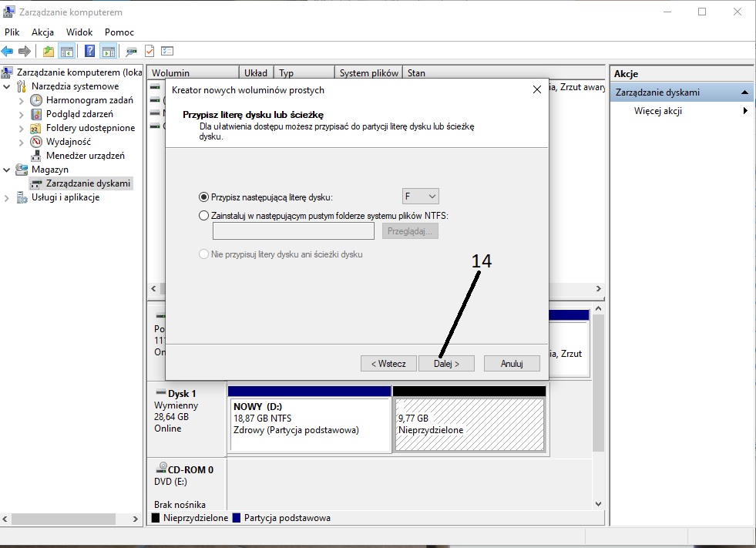Viewport: 756px width, 548px height.
Task: Click the CD-ROM 0 drive icon
Action: tap(161, 467)
